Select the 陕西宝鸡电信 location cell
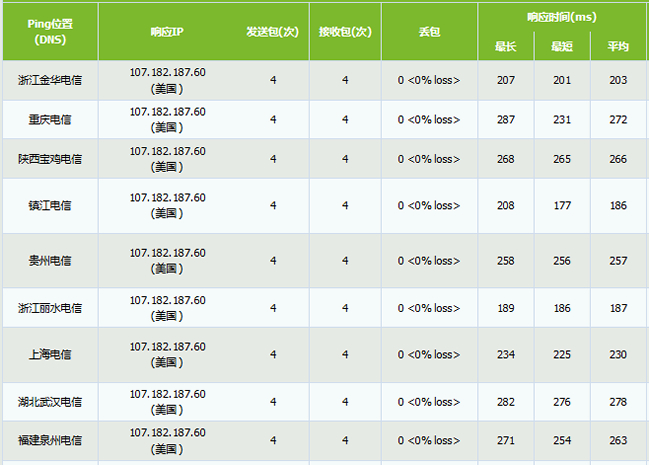This screenshot has height=465, width=649. (49, 158)
